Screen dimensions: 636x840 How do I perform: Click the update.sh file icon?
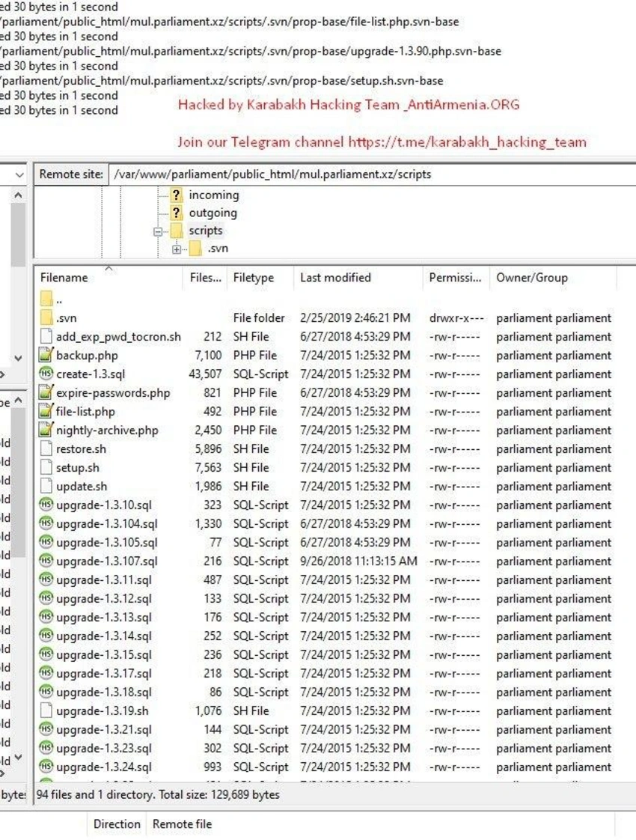tap(46, 487)
